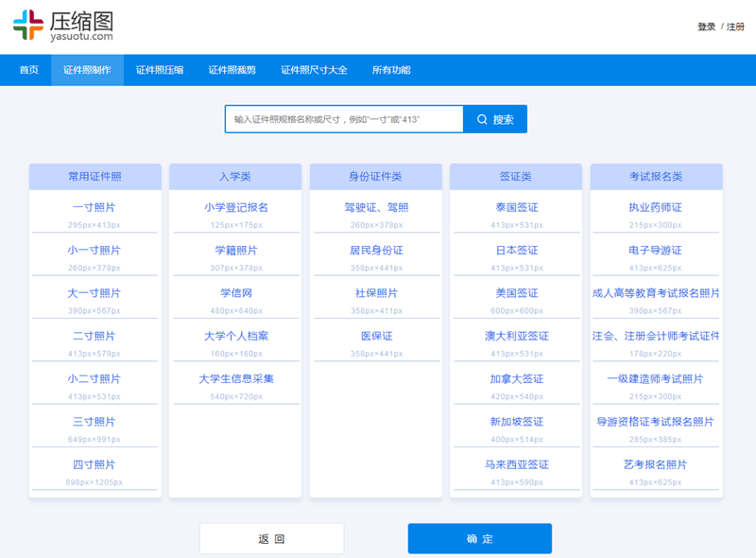The width and height of the screenshot is (756, 558).
Task: Select 马来西亚签证 photo size
Action: (x=516, y=464)
